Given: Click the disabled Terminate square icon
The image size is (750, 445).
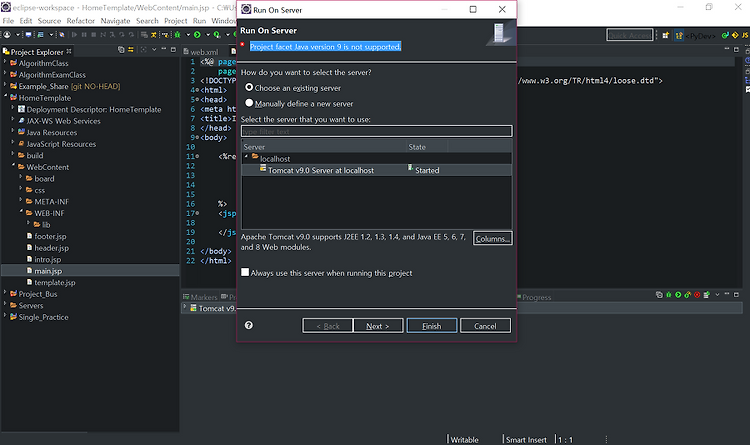Looking at the screenshot, I should pos(94,35).
